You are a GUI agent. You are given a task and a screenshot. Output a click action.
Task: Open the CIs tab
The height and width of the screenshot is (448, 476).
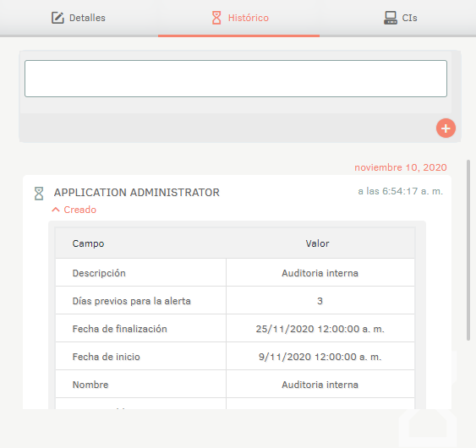coord(400,18)
